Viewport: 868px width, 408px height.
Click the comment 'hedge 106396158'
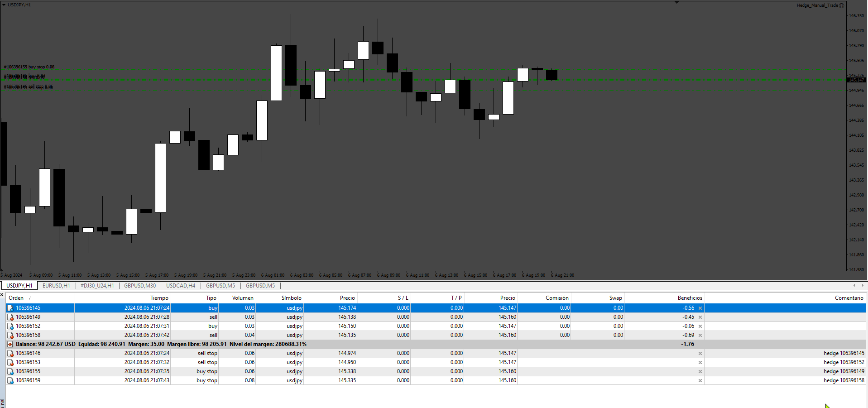point(844,380)
